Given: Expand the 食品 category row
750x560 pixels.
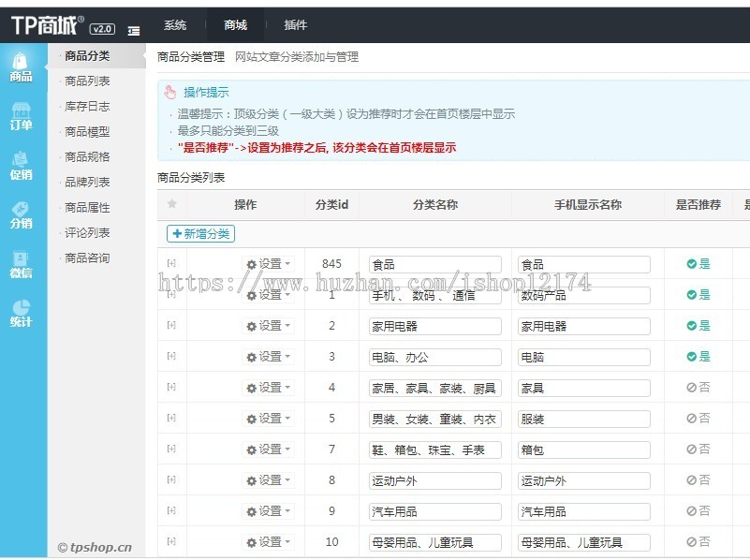Looking at the screenshot, I should pyautogui.click(x=171, y=263).
